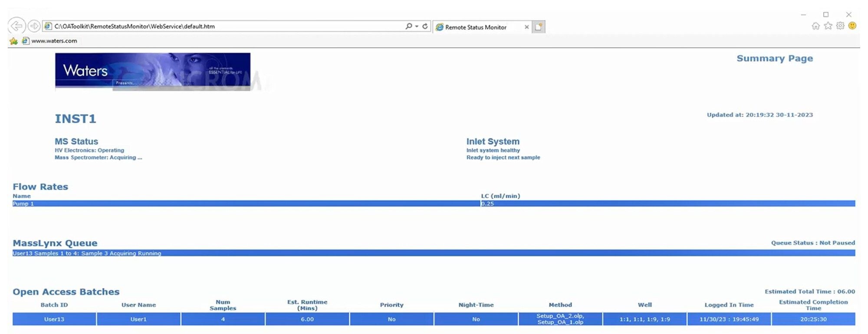This screenshot has height=334, width=868.
Task: Click Estimated Completion Time column header
Action: pos(813,305)
